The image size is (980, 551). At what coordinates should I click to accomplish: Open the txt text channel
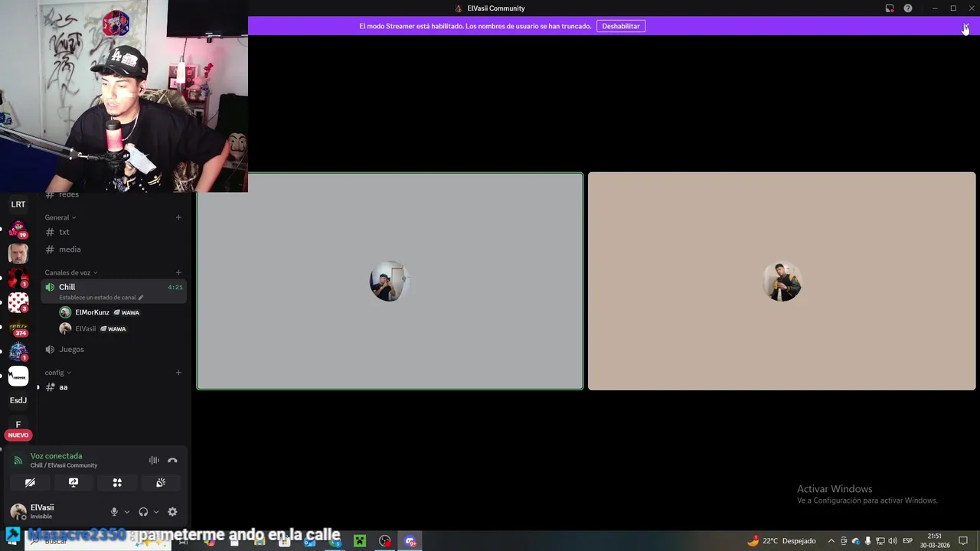113,232
